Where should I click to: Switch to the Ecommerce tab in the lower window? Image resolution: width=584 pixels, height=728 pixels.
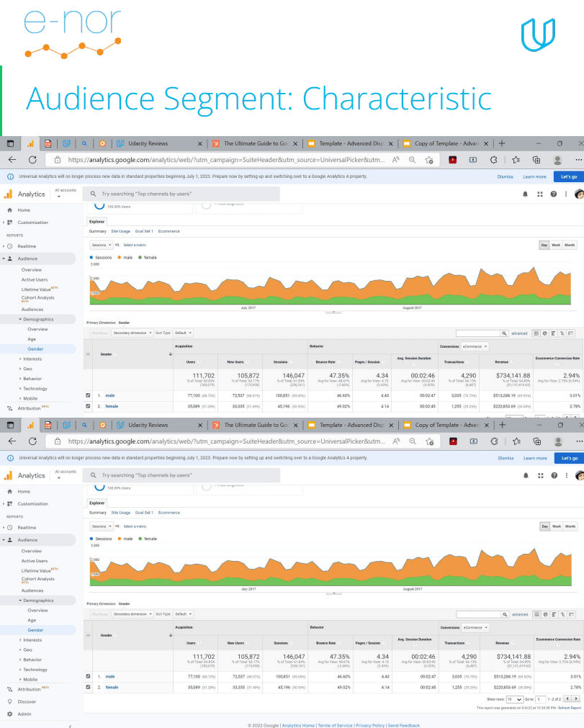169,513
